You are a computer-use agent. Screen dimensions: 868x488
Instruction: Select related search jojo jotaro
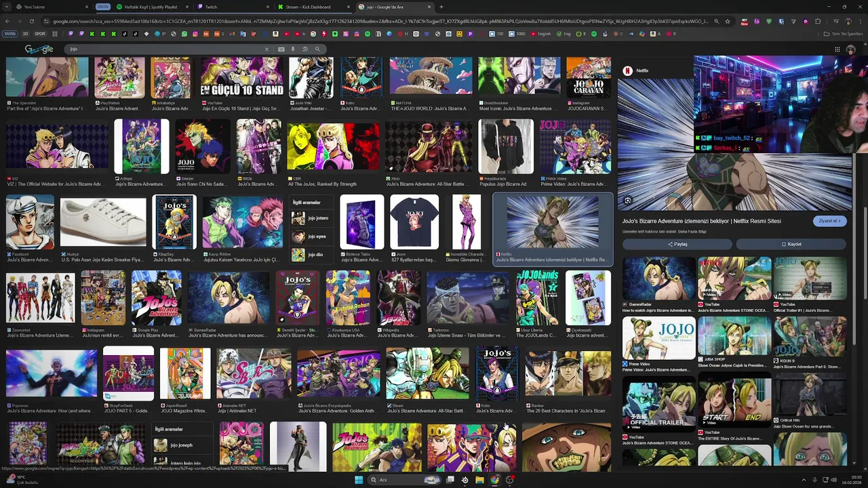(x=311, y=218)
